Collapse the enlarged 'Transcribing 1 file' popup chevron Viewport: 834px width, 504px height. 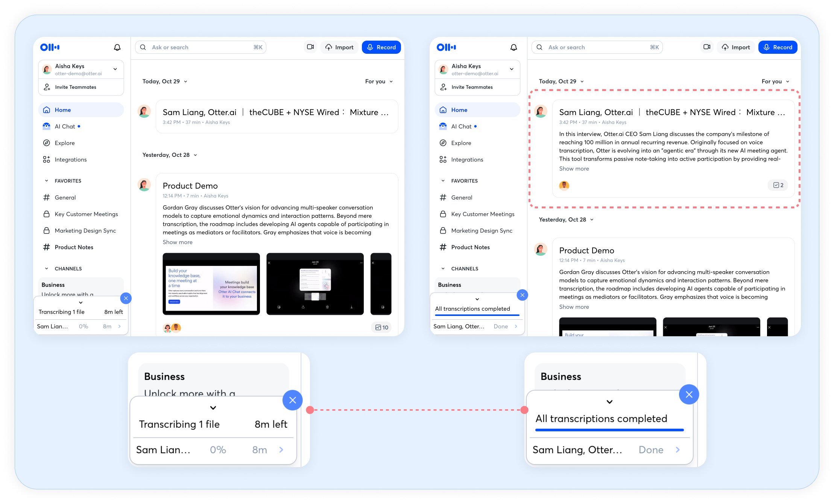(x=213, y=408)
